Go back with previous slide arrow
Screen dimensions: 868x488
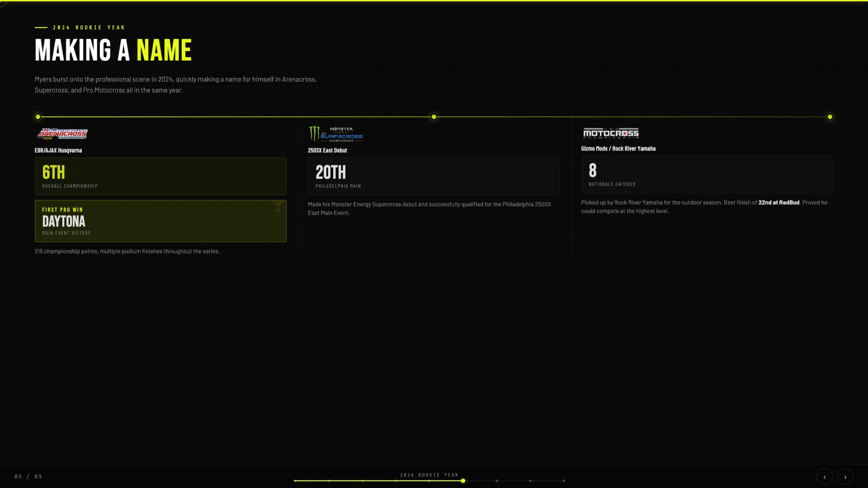[824, 477]
